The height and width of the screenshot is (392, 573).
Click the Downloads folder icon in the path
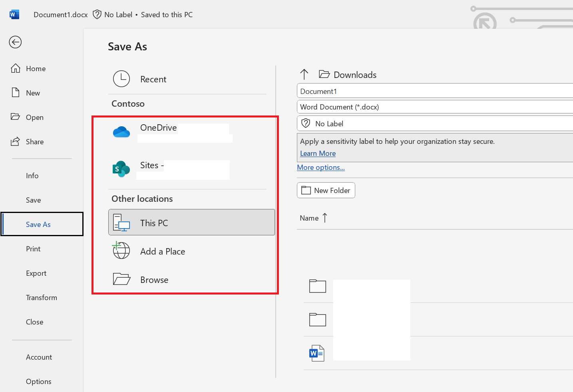[324, 74]
